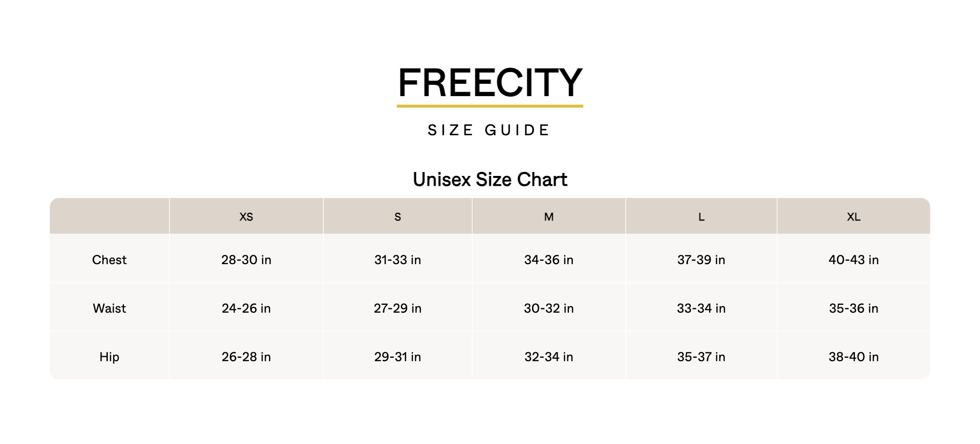980x444 pixels.
Task: Click the L waist 33-34 in cell
Action: click(701, 308)
